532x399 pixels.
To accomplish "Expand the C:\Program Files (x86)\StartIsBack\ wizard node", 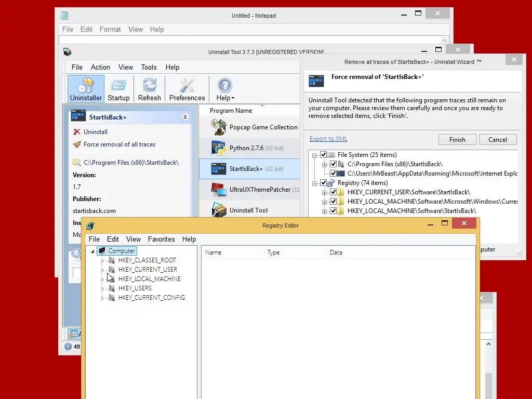I will click(324, 165).
